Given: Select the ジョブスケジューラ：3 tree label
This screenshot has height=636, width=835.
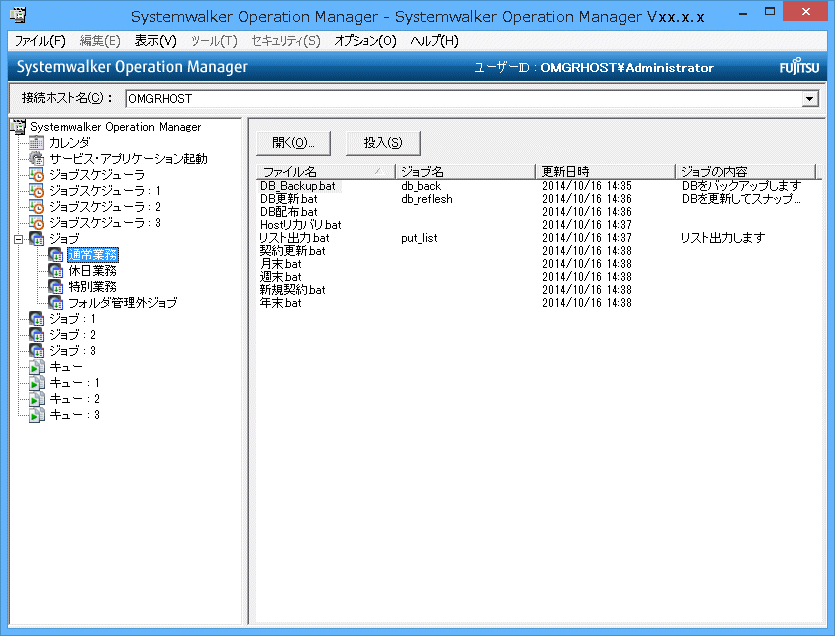Looking at the screenshot, I should coord(105,223).
